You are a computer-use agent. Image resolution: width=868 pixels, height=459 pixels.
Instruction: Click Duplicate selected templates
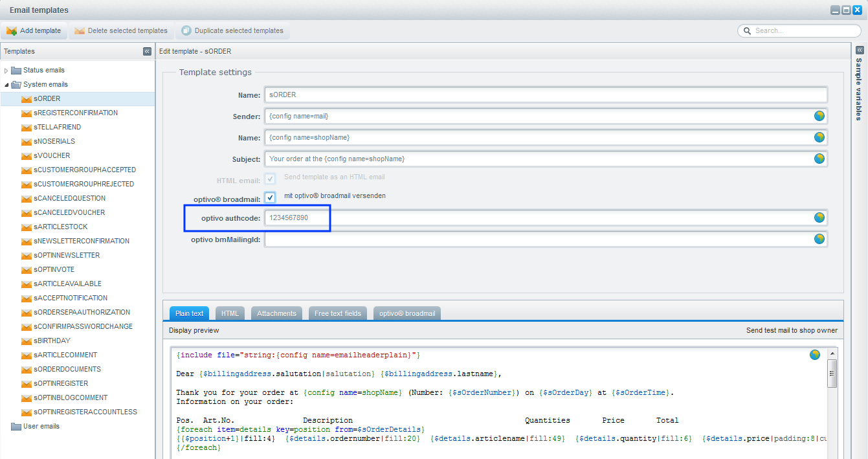pyautogui.click(x=232, y=30)
